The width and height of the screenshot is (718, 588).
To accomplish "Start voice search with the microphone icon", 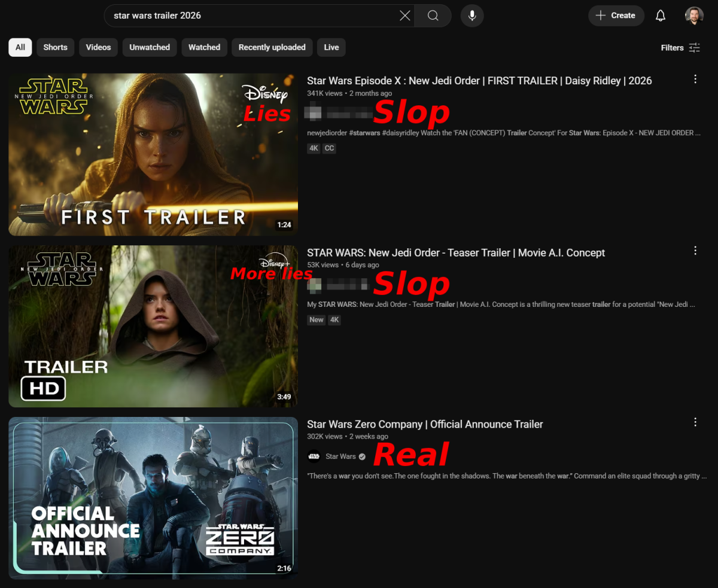I will [472, 16].
